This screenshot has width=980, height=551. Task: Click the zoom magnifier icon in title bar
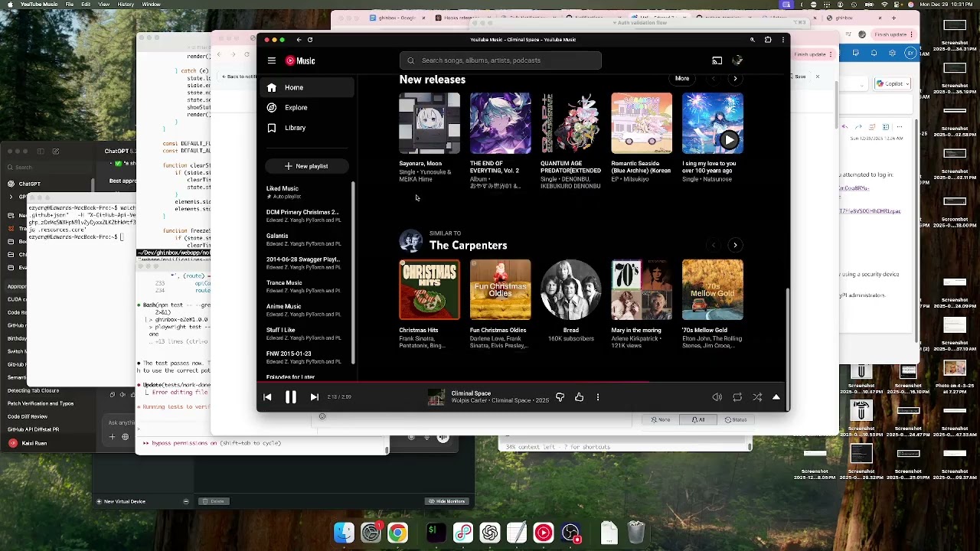(753, 40)
